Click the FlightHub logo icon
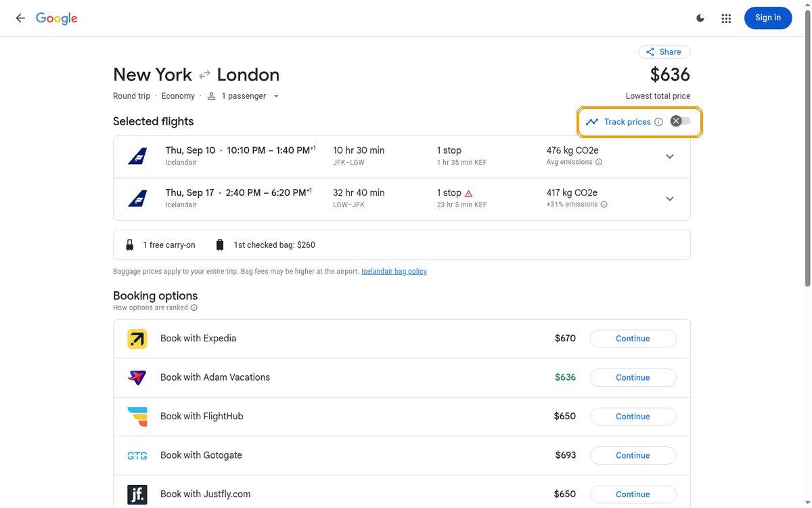 click(x=137, y=417)
